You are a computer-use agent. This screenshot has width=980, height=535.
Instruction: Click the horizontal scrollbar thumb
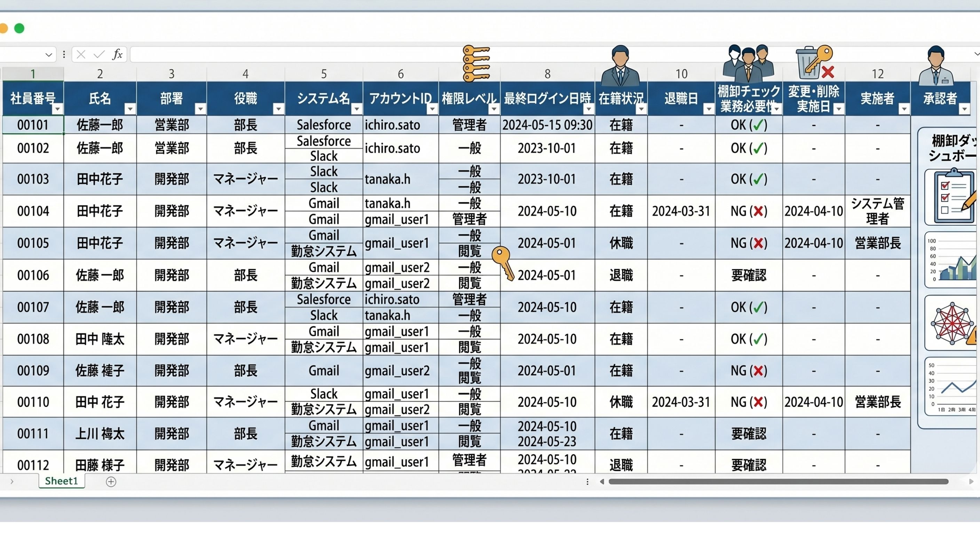(778, 482)
